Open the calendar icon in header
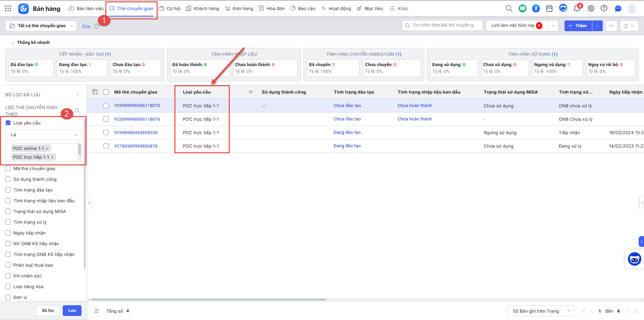Viewport: 644px width, 320px height. [549, 8]
